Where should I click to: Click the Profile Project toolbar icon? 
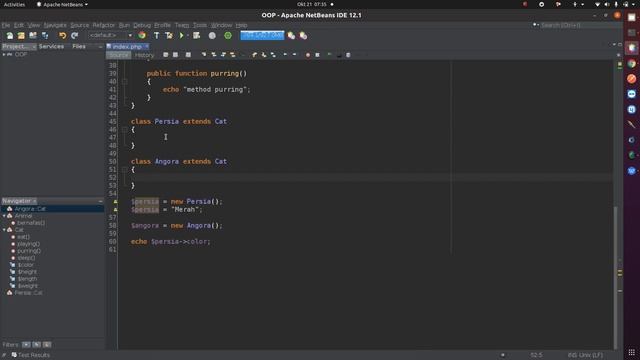coord(212,36)
